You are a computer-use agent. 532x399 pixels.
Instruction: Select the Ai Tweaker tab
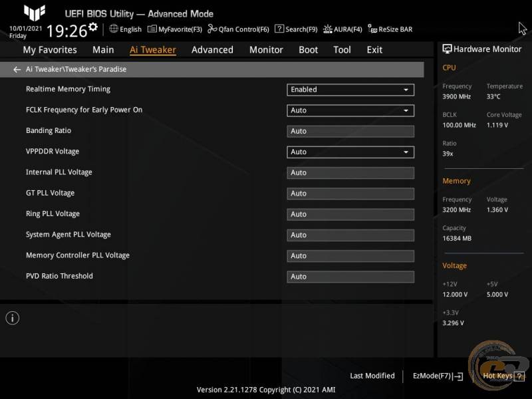[x=153, y=50]
